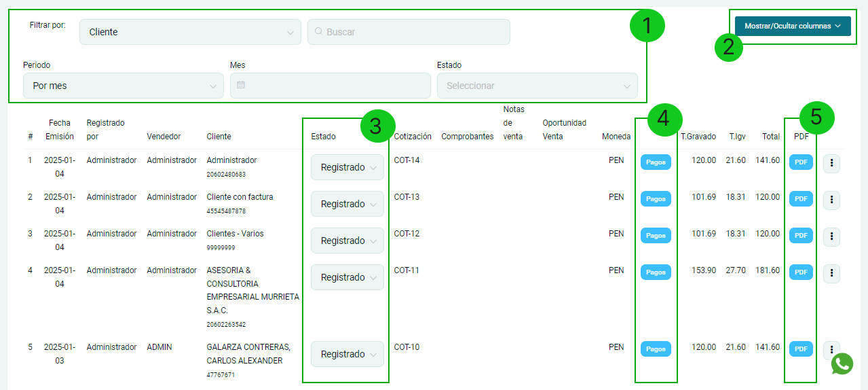The height and width of the screenshot is (390, 868).
Task: Open three-dot actions menu for COT-11
Action: click(831, 273)
